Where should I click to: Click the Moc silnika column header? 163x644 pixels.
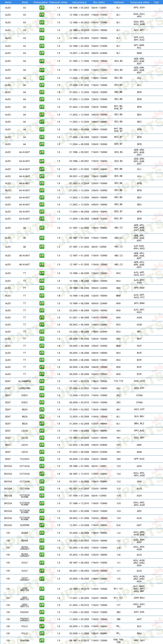[x=99, y=2]
